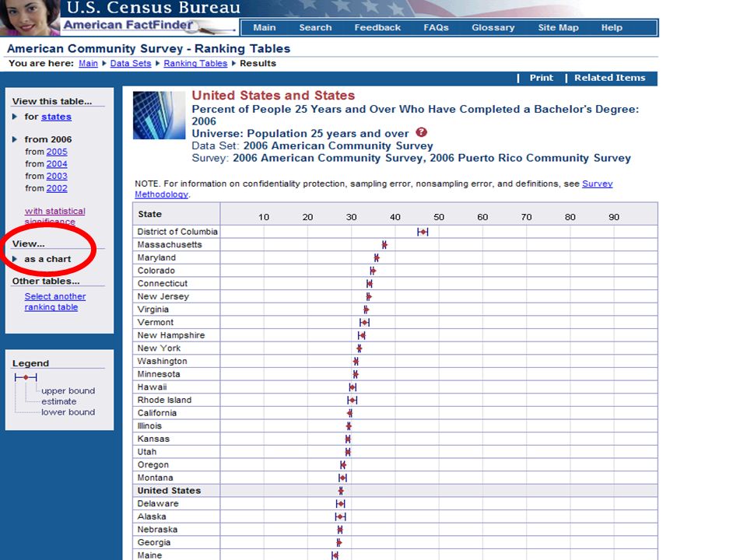Click the Massachusetts row label
This screenshot has width=747, height=560.
click(x=170, y=245)
